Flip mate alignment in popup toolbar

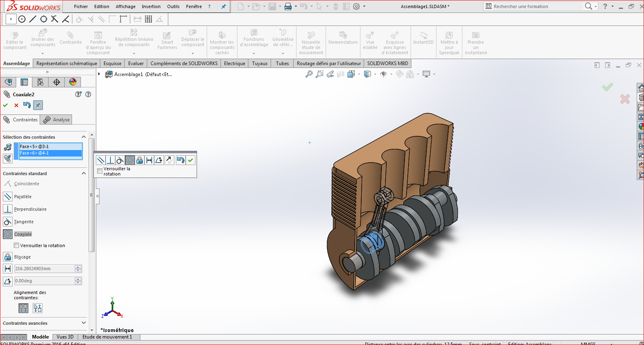(169, 160)
